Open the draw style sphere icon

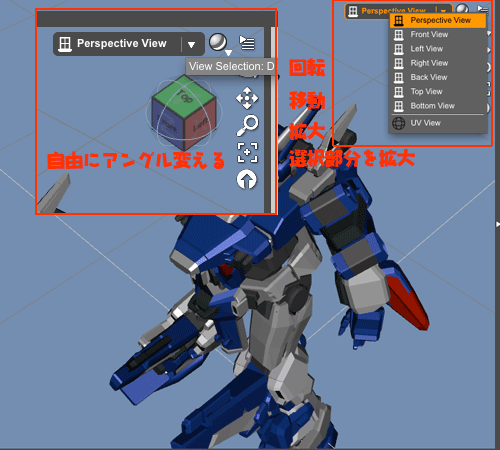tap(218, 42)
